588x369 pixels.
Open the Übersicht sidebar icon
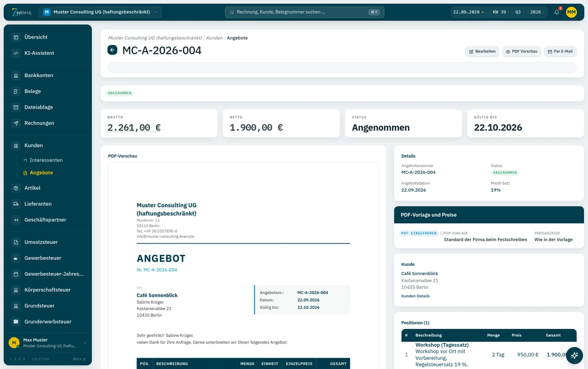click(16, 37)
